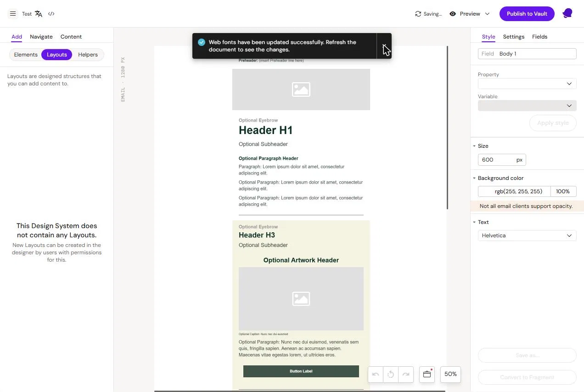Click the user avatar icon

567,13
